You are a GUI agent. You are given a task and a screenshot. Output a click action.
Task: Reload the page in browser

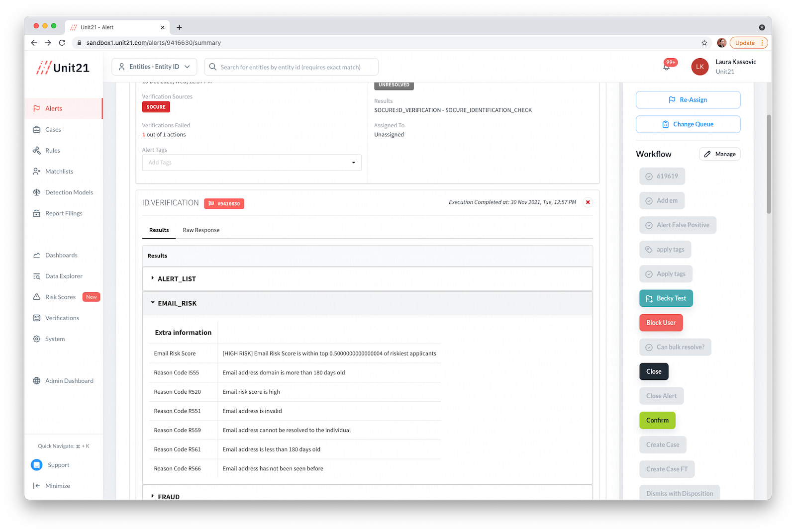pyautogui.click(x=62, y=43)
